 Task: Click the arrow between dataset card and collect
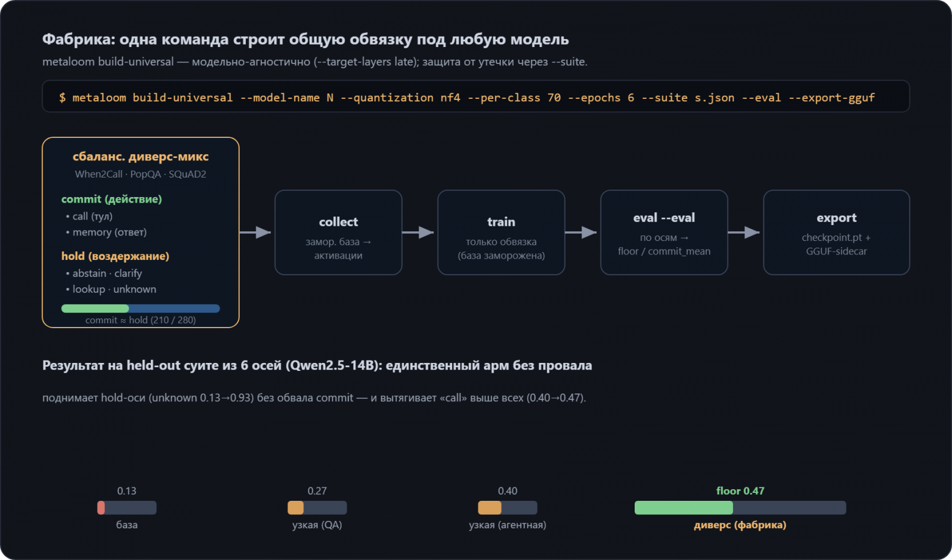tap(255, 232)
